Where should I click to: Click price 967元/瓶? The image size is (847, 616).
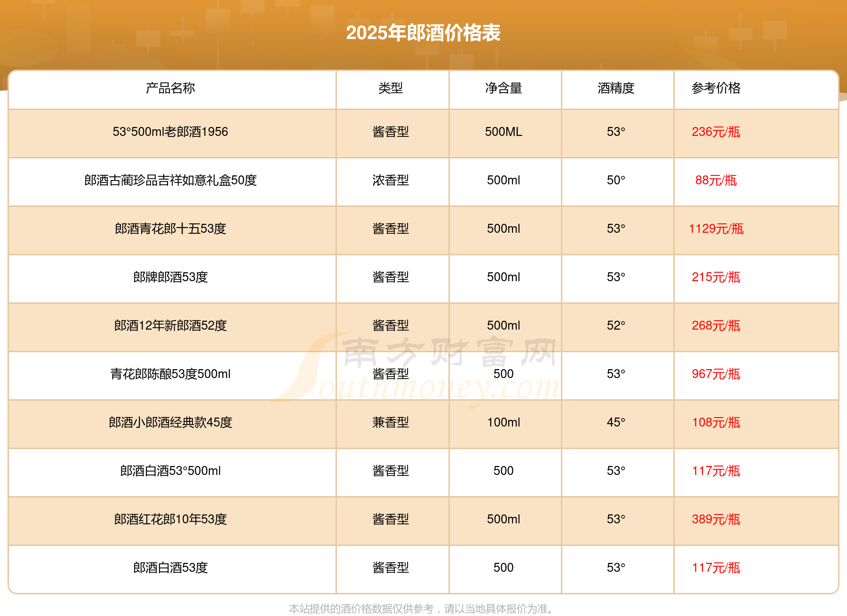pyautogui.click(x=716, y=374)
